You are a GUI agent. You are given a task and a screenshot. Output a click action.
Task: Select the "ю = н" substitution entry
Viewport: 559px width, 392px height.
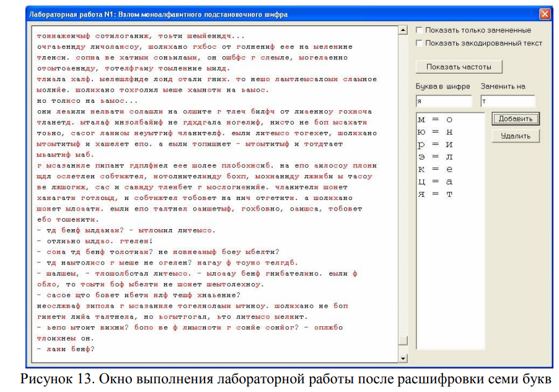[x=436, y=132]
